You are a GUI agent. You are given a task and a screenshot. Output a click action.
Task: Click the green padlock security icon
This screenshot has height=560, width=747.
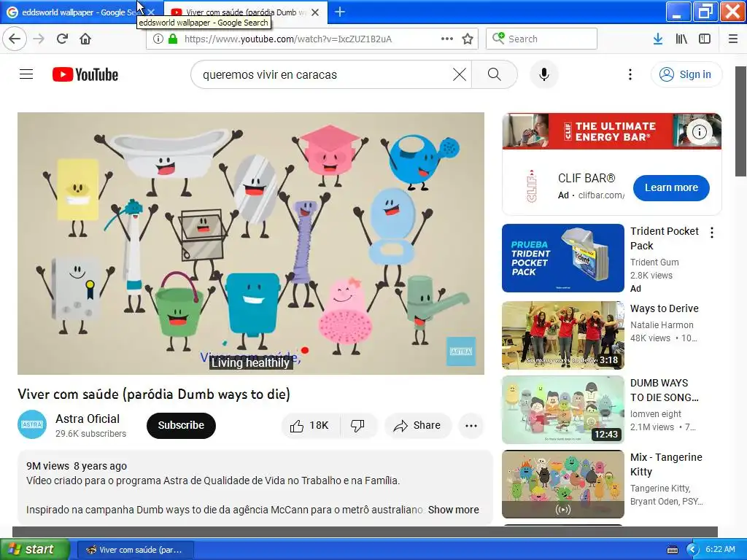[173, 39]
